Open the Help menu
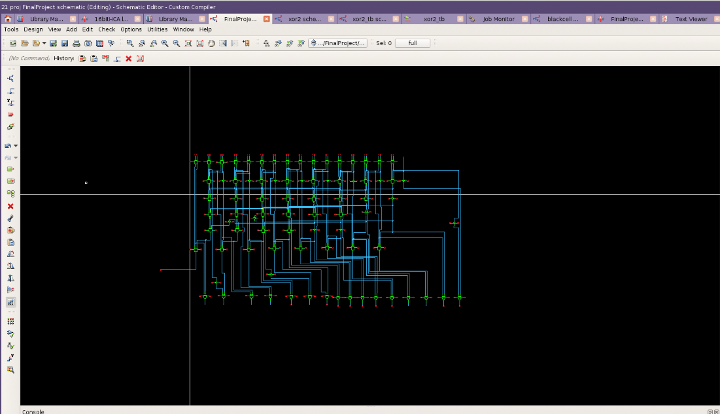The image size is (720, 414). (205, 29)
